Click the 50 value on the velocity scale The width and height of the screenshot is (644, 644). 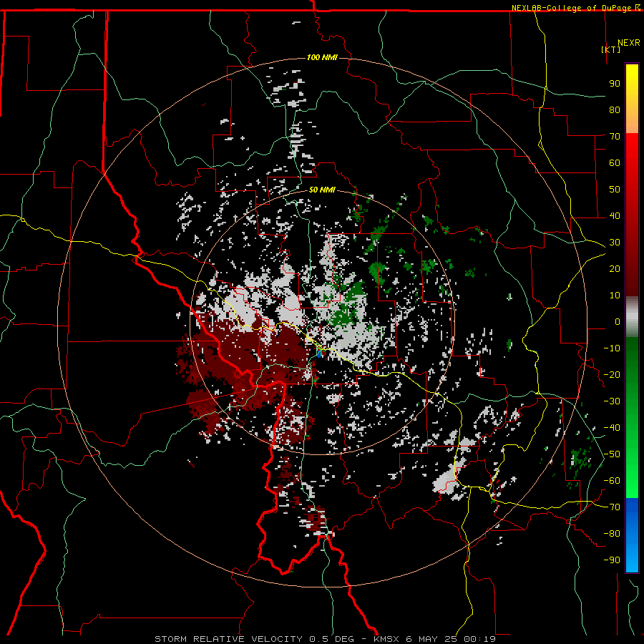pos(615,190)
